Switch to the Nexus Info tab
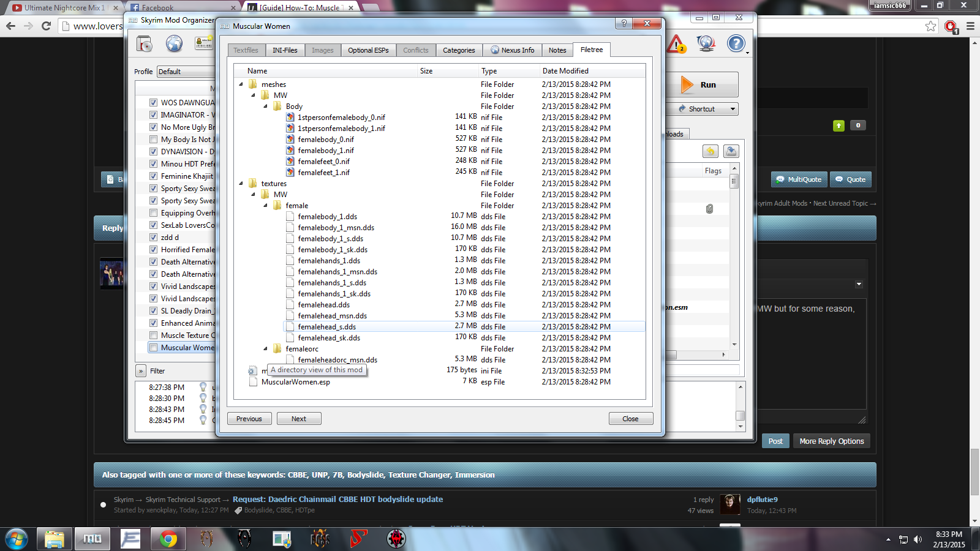Viewport: 980px width, 551px height. [512, 50]
